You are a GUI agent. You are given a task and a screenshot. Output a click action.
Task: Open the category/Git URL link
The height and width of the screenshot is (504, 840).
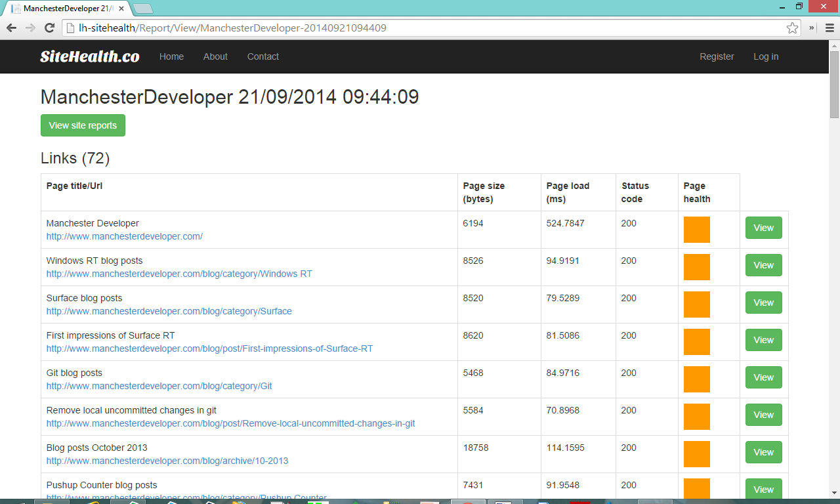click(x=159, y=386)
